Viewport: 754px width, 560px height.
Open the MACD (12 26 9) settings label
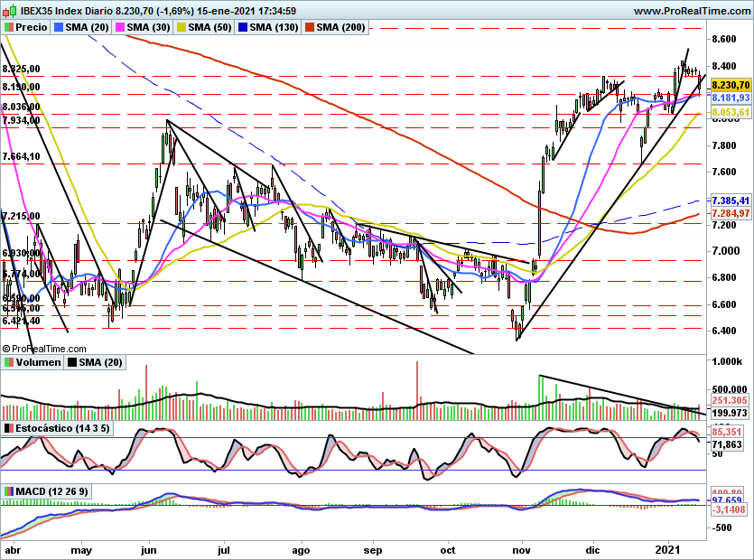click(x=52, y=491)
